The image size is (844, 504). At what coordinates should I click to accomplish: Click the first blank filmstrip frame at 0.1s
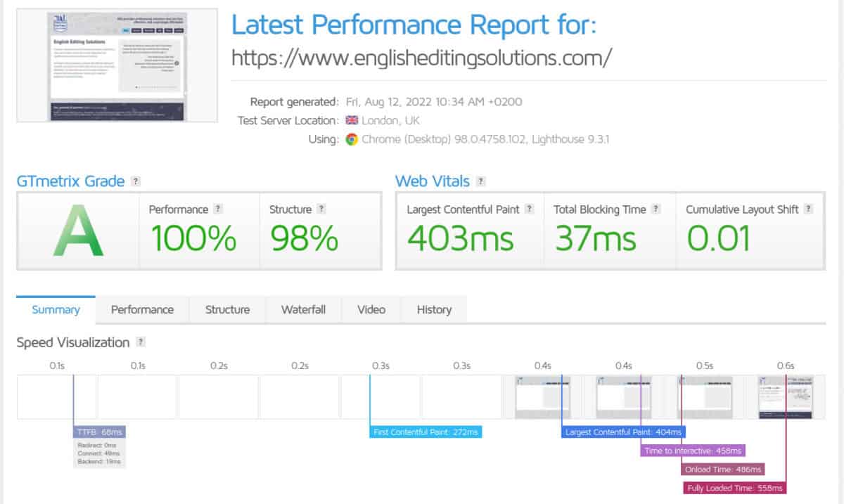(56, 397)
